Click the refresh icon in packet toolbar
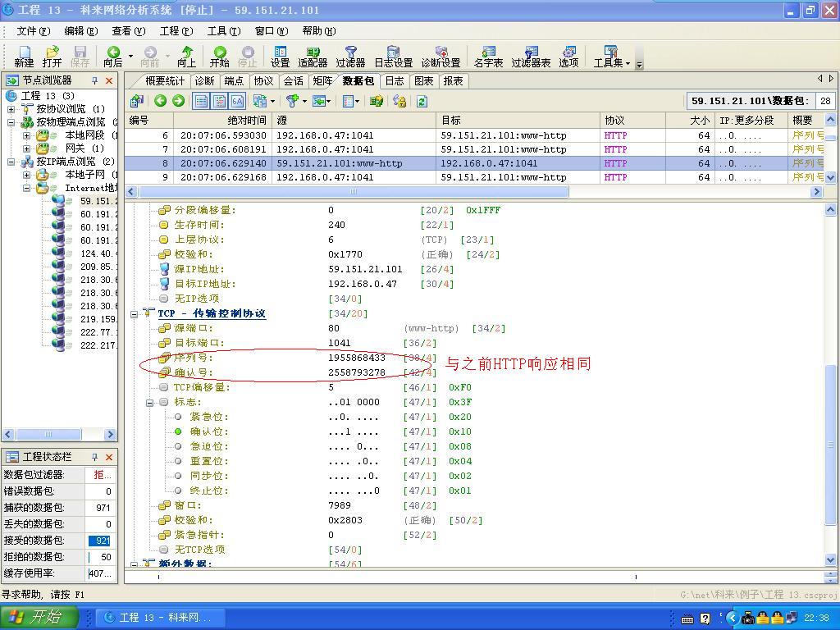 (422, 101)
